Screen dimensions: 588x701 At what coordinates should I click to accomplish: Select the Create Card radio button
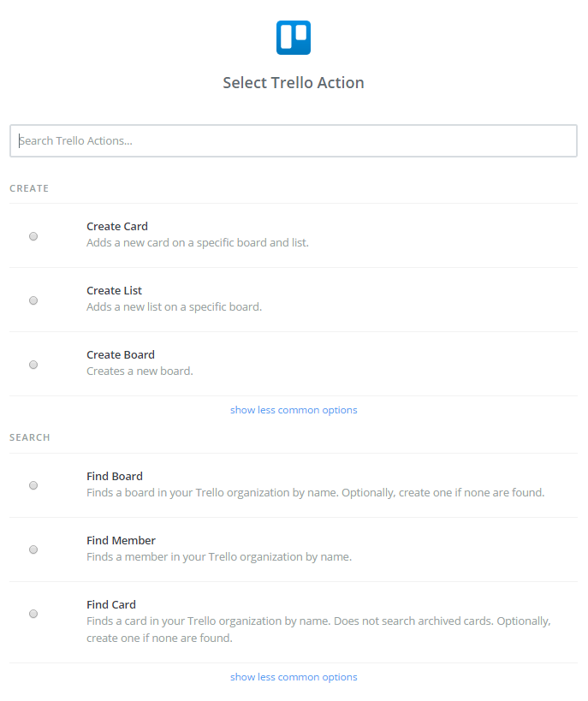coord(33,236)
